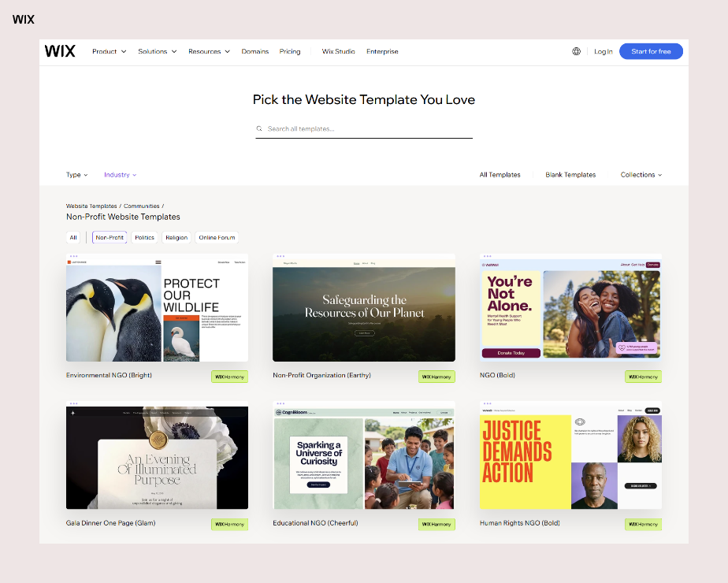This screenshot has height=583, width=728.
Task: Click WIX Harmony badge under Gala Dinner
Action: point(229,524)
